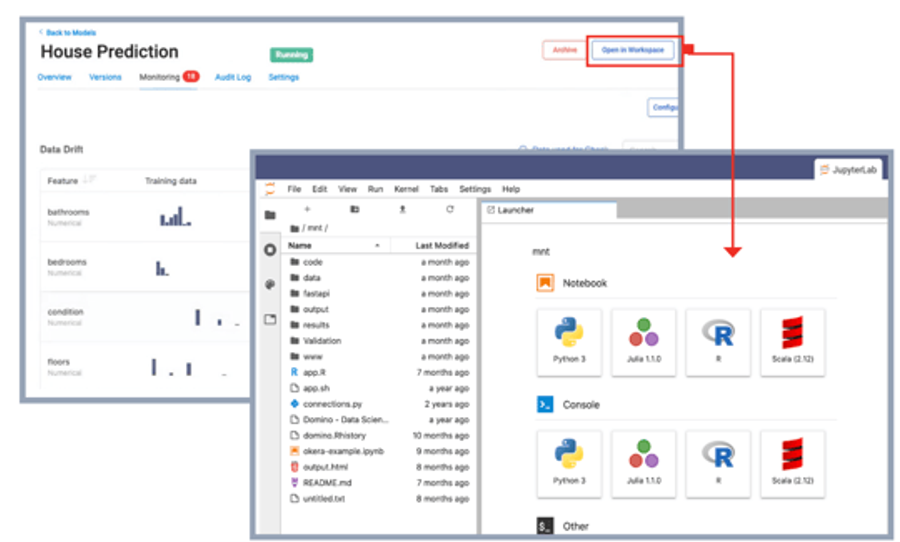Screen dimensions: 900x542
Task: Switch to the Settings tab of House Prediction
Action: pyautogui.click(x=284, y=77)
